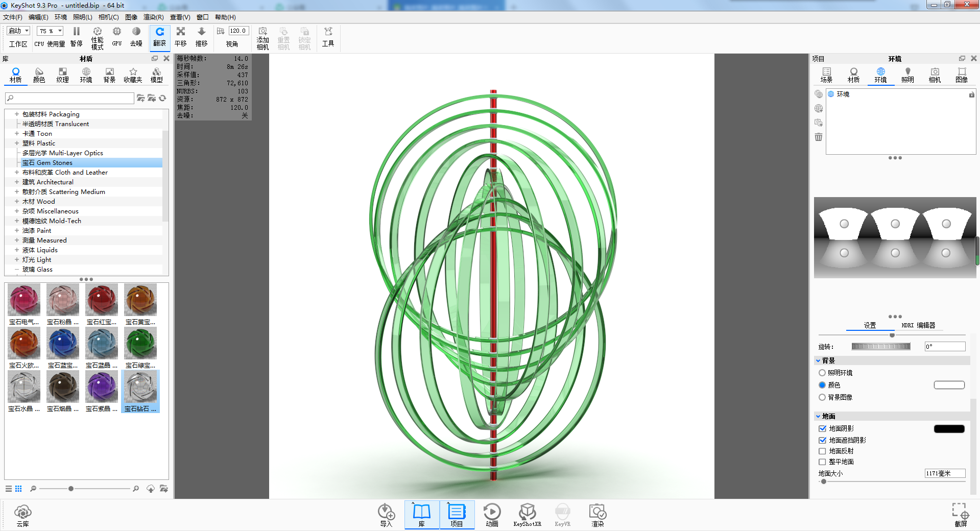Expand the 布料和皮革 Cloth and Leather folder
The image size is (980, 531).
(17, 172)
